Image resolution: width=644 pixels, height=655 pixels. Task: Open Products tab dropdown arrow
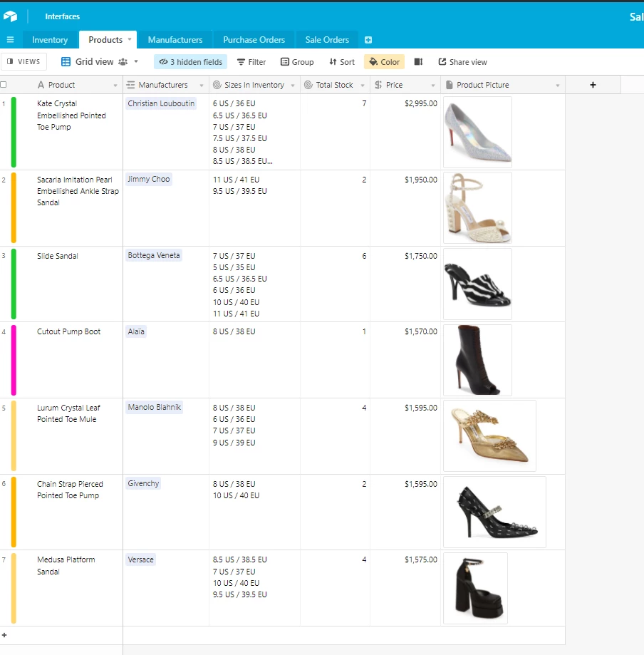coord(130,39)
